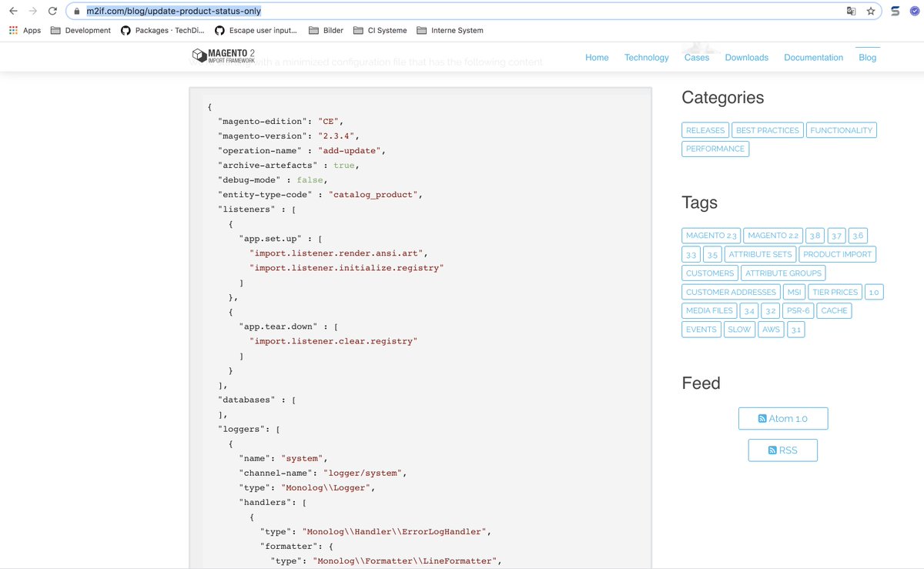The image size is (924, 569).
Task: Open the RSS feed button
Action: [x=783, y=450]
